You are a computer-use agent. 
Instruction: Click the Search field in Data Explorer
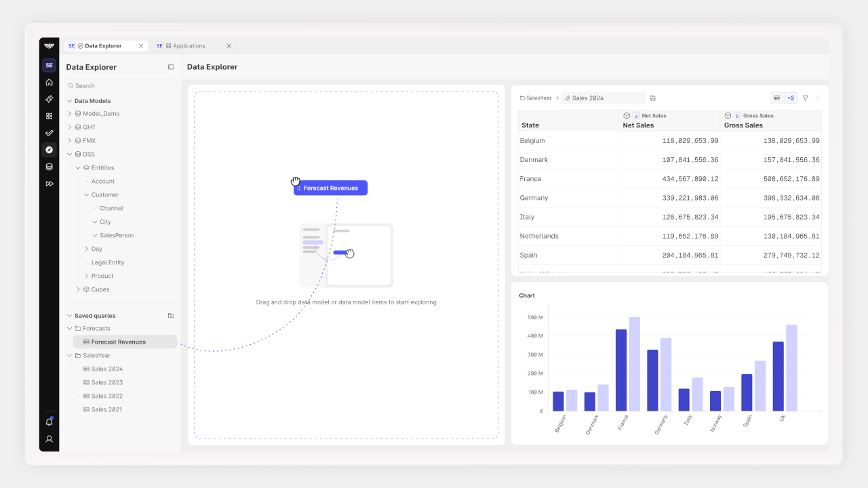click(121, 86)
